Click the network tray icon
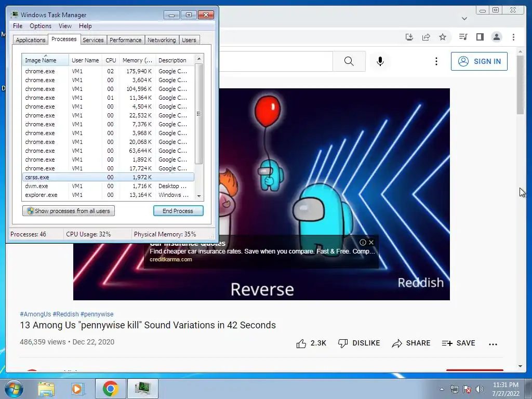Viewport: 532px width, 399px height. pyautogui.click(x=454, y=389)
